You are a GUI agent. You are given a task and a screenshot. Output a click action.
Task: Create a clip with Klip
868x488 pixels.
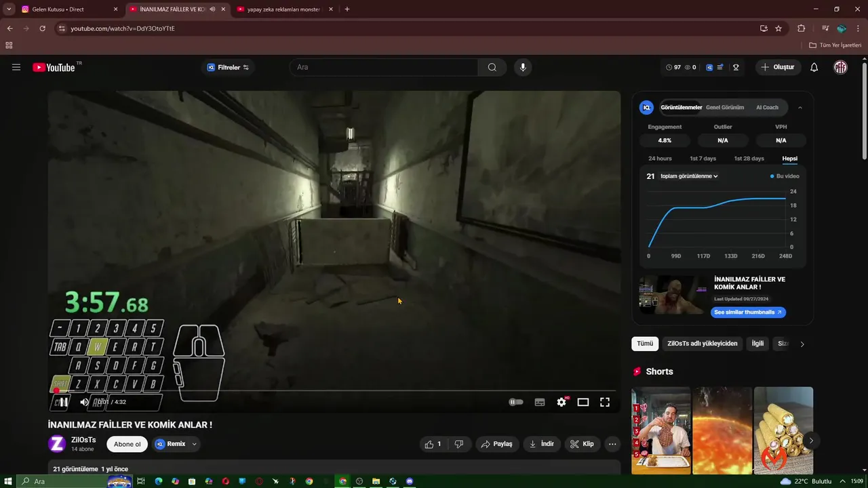click(x=583, y=444)
